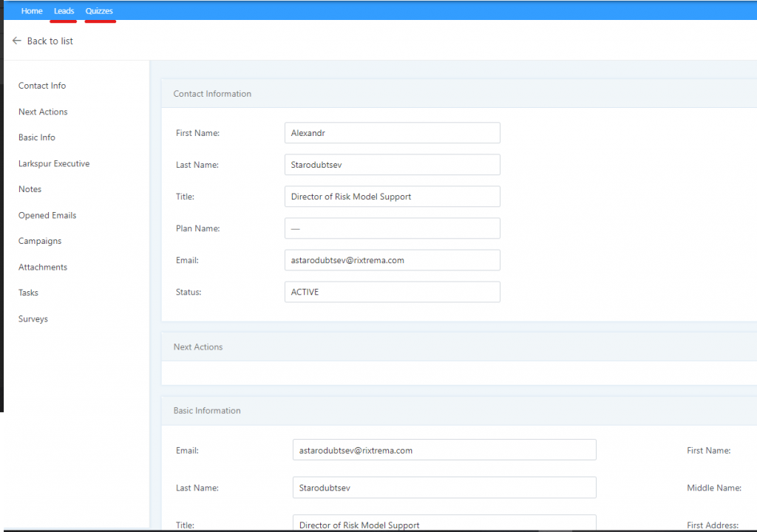Open the Home menu item
This screenshot has width=757, height=532.
(32, 11)
